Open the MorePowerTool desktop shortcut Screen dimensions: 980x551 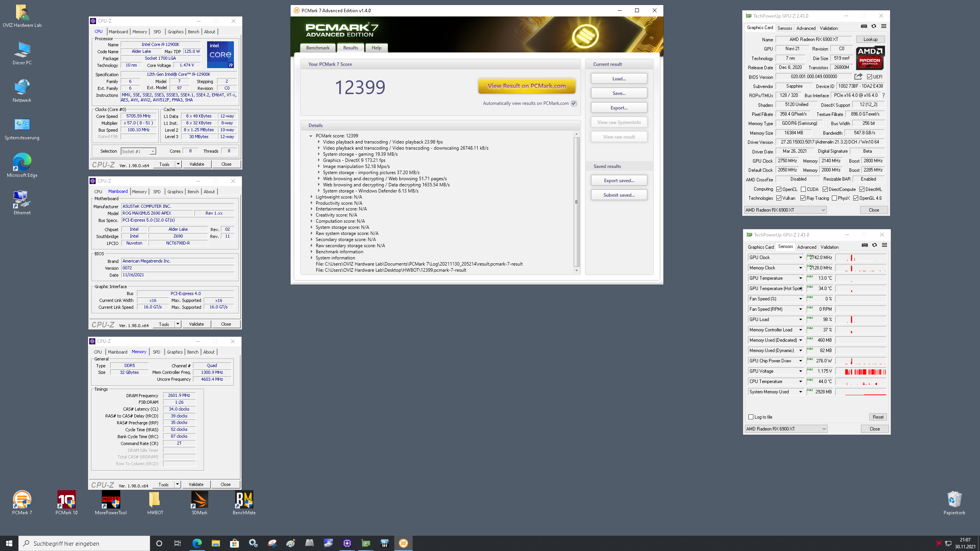click(111, 502)
